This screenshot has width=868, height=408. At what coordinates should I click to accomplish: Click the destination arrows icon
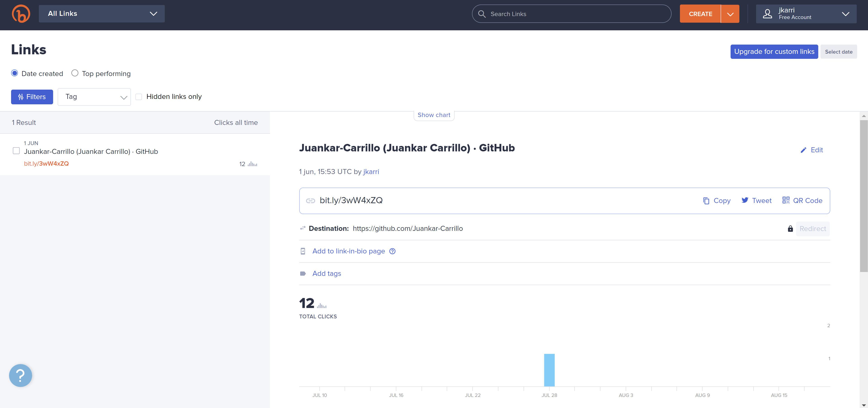coord(303,228)
